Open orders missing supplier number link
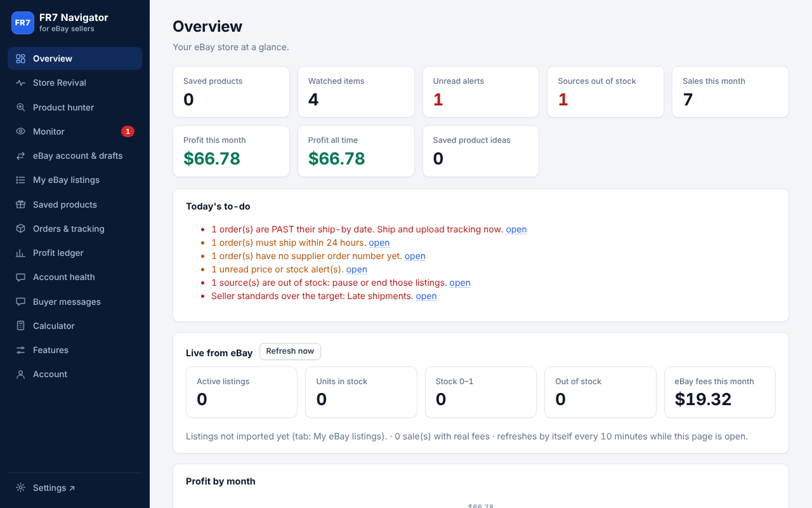The height and width of the screenshot is (508, 812). pyautogui.click(x=415, y=256)
